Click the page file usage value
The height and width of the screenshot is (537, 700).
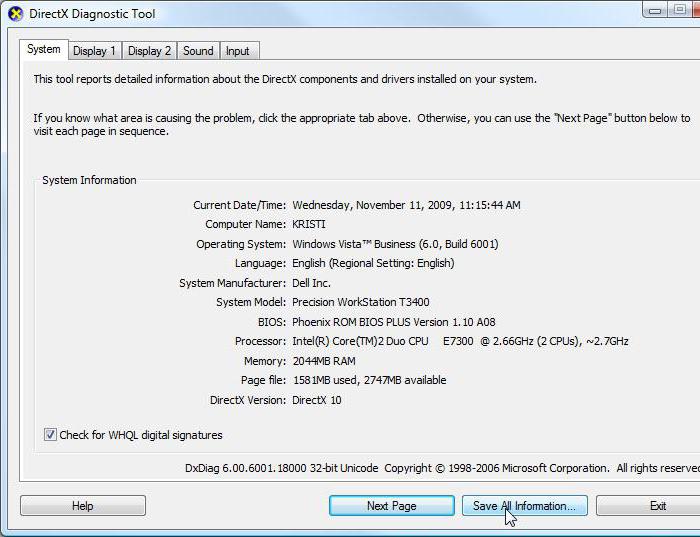pyautogui.click(x=370, y=380)
